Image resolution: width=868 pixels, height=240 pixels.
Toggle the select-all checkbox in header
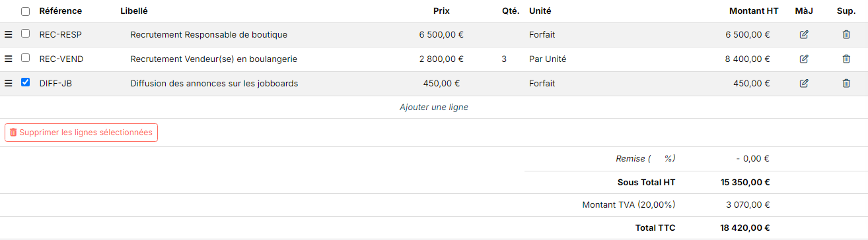click(25, 11)
